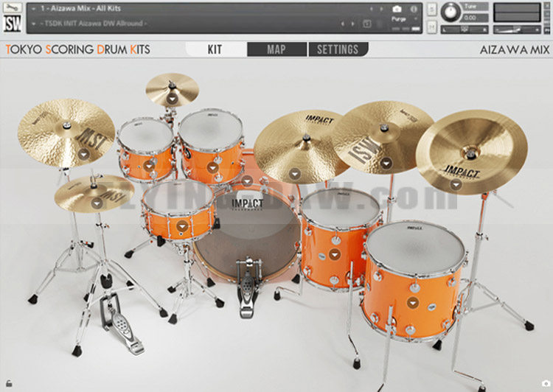Click the AIZAWA MIX label
The height and width of the screenshot is (392, 553).
[x=515, y=49]
